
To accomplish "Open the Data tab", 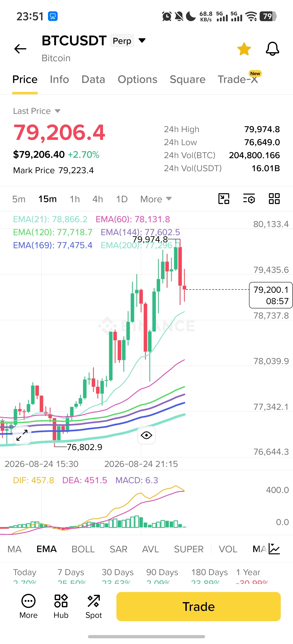I will pyautogui.click(x=93, y=79).
